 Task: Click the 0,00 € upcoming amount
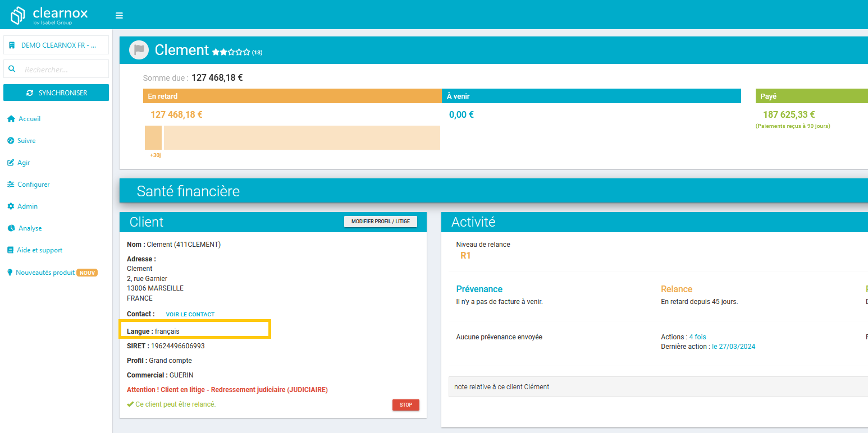[462, 115]
